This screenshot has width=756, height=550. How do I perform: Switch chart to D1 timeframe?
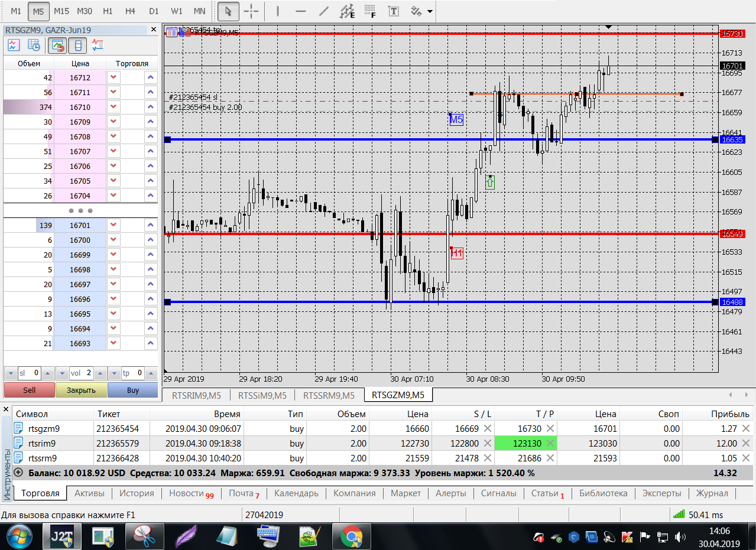pos(154,11)
